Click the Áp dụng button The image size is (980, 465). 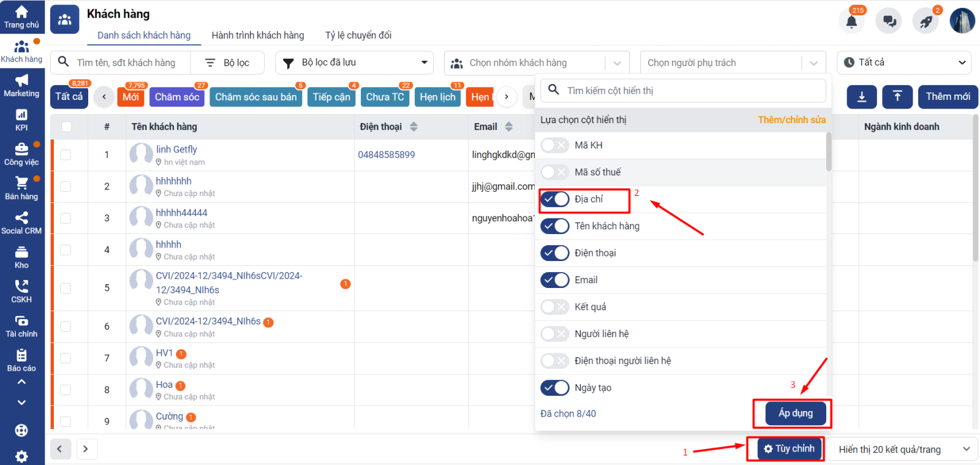coord(795,414)
